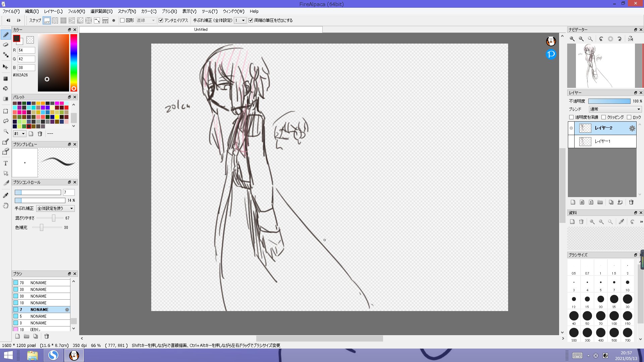Select the Brush tool in left toolbar
The width and height of the screenshot is (644, 362).
pyautogui.click(x=6, y=35)
